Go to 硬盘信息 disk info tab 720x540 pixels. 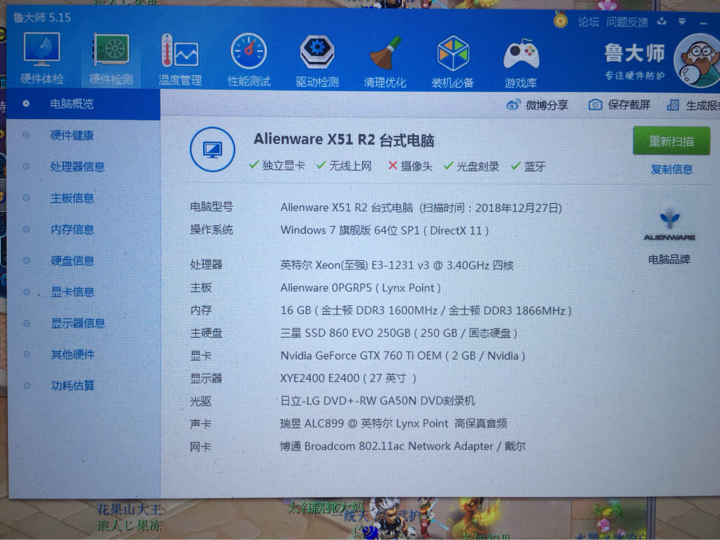click(x=72, y=261)
